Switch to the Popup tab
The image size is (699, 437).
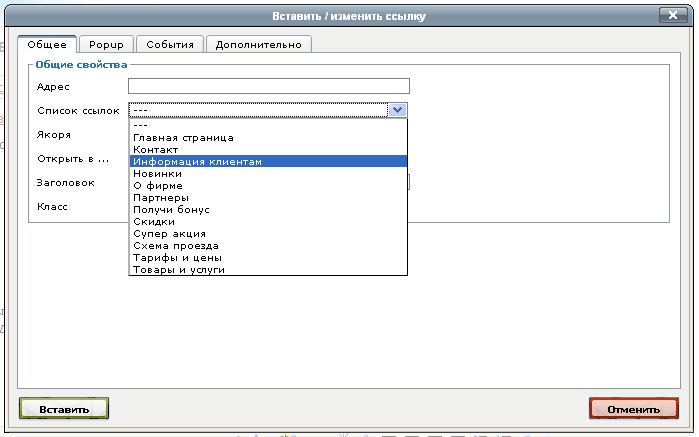point(106,44)
